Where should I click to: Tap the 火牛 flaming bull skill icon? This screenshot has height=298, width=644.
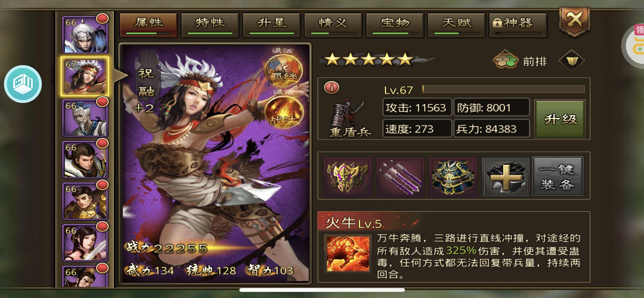pos(348,254)
